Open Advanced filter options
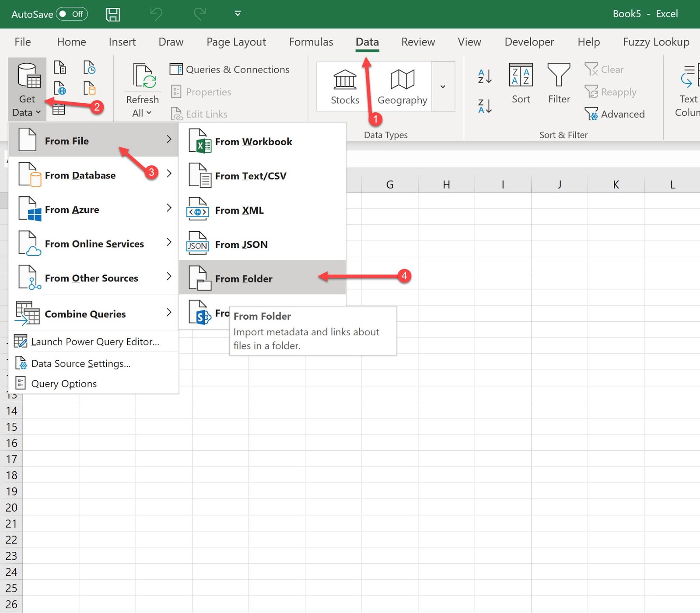This screenshot has width=700, height=613. [616, 114]
